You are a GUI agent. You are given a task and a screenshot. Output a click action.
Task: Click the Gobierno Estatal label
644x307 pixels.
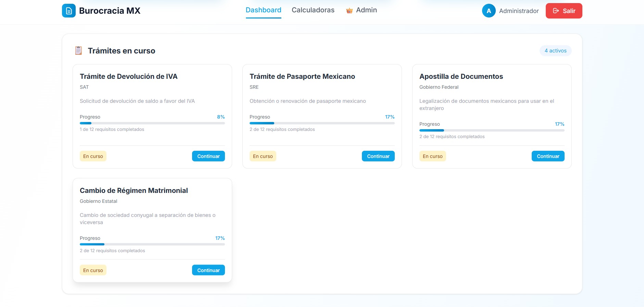tap(99, 201)
